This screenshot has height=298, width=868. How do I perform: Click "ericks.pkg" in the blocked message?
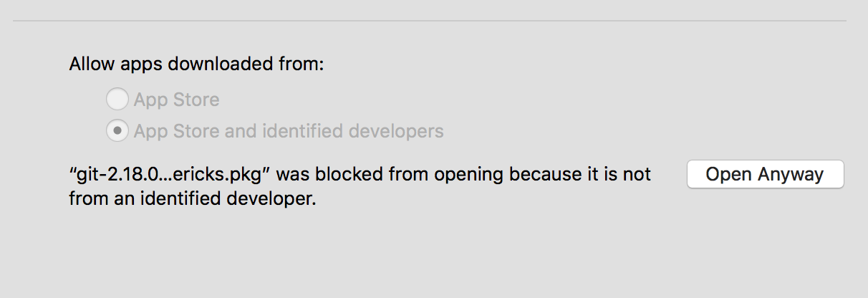pos(230,174)
